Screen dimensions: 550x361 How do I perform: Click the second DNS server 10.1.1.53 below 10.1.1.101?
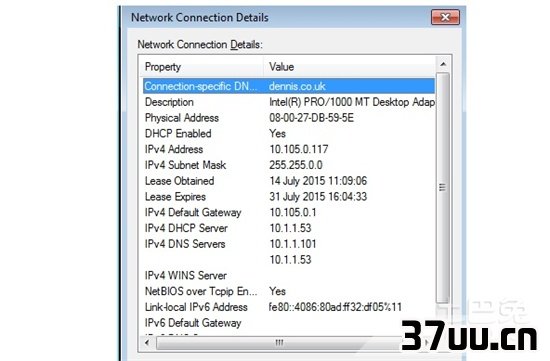290,260
